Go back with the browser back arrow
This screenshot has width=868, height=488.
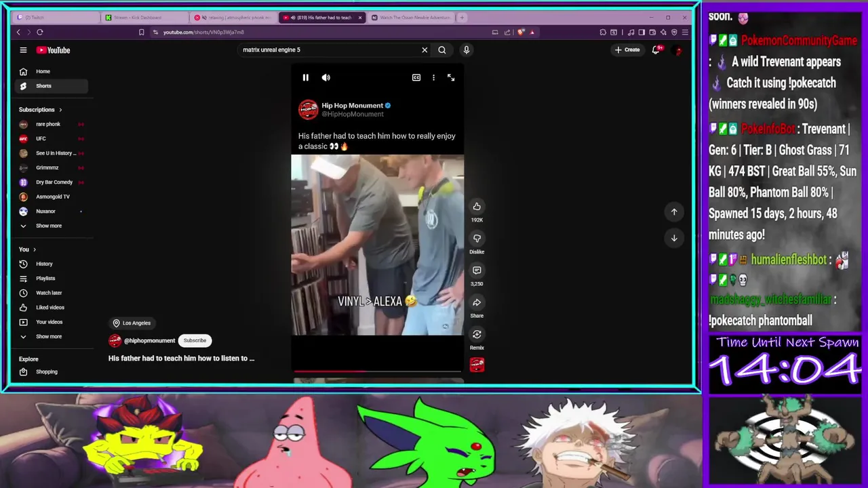click(18, 32)
